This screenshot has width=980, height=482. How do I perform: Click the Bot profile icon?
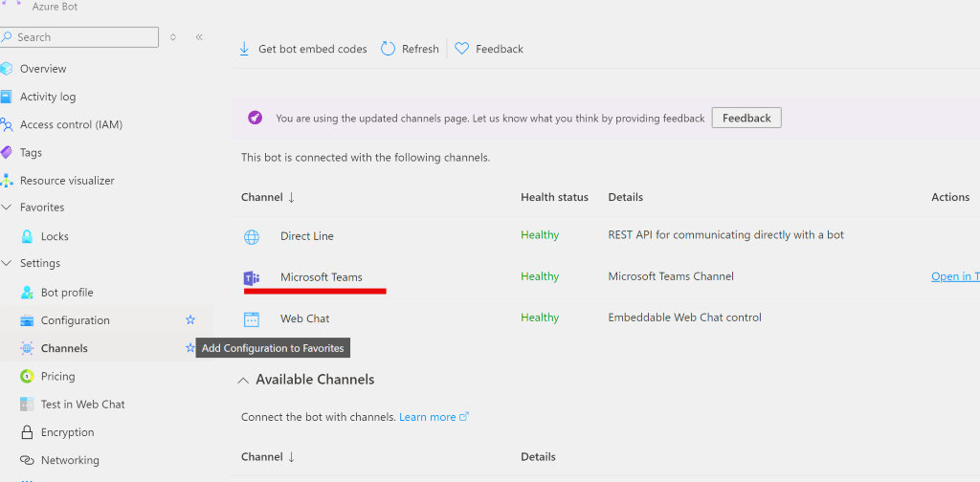point(27,293)
